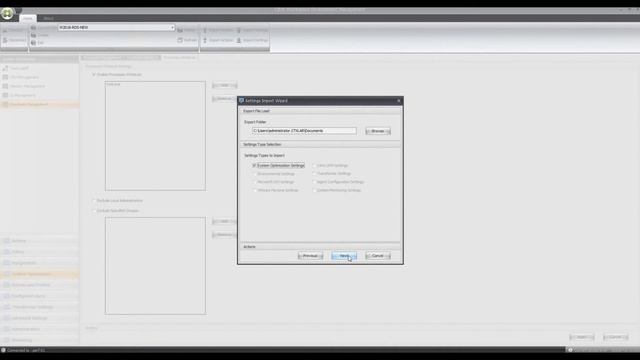Click the 'Connected to' status bar text

[26, 350]
